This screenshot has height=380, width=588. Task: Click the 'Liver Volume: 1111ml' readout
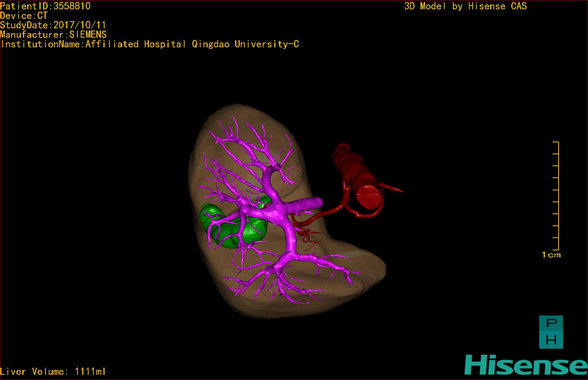[x=53, y=371]
